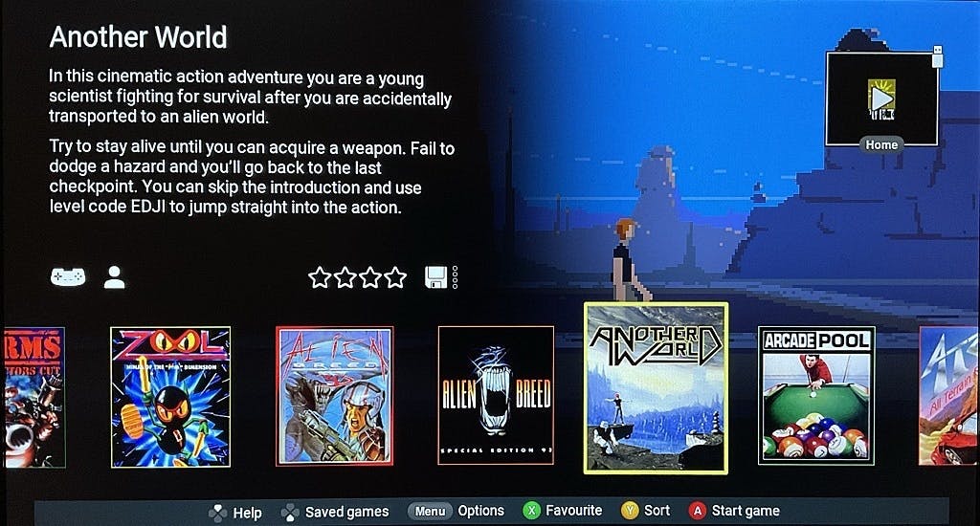Click the Start game label
Image resolution: width=980 pixels, height=526 pixels.
coord(746,511)
